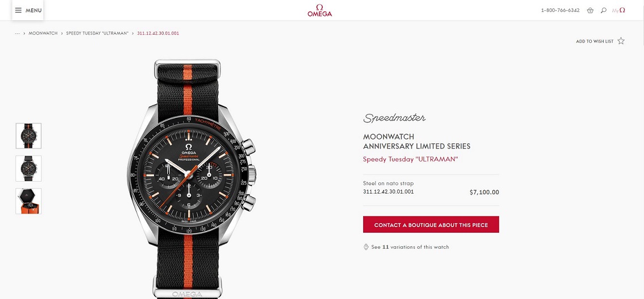
Task: Select the second thumbnail with black strap
Action: click(28, 168)
